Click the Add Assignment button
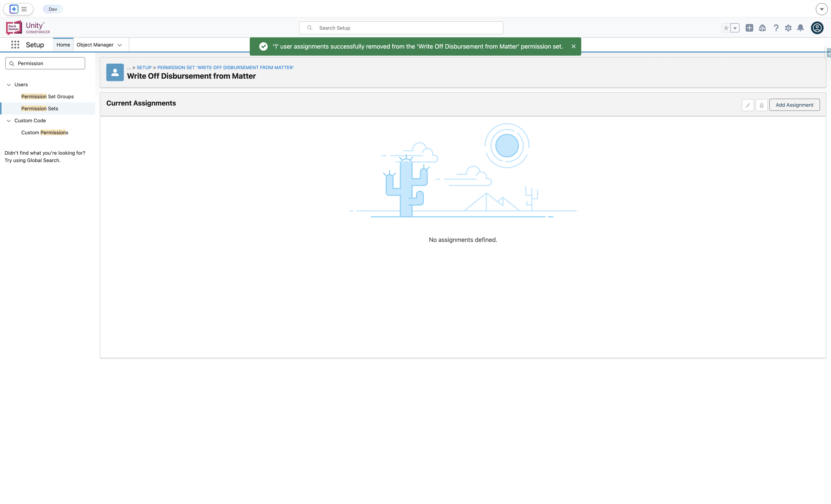 [x=794, y=105]
